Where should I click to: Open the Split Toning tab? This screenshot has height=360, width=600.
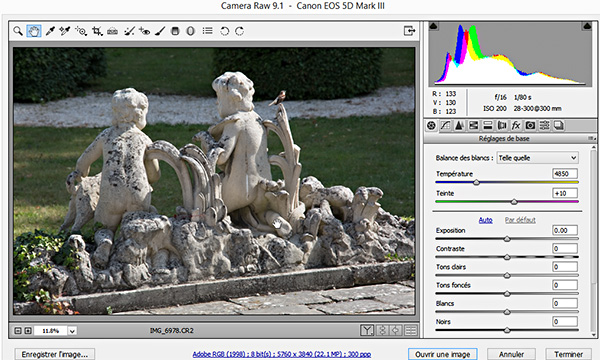click(488, 125)
